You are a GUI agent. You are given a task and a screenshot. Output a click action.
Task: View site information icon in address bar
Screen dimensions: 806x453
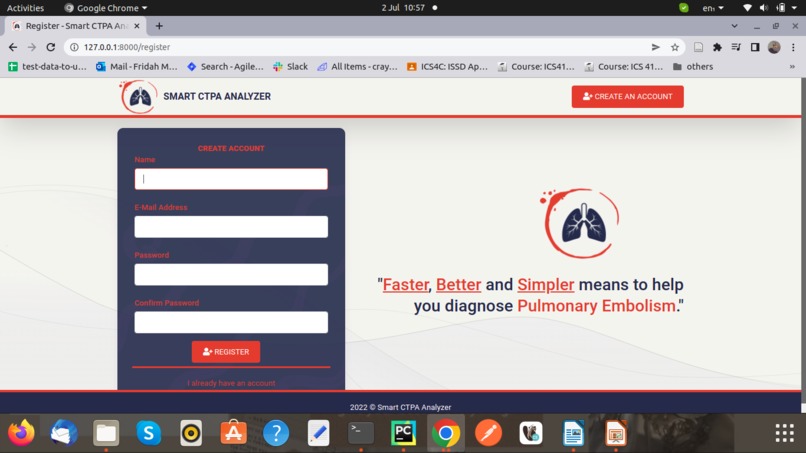coord(74,47)
